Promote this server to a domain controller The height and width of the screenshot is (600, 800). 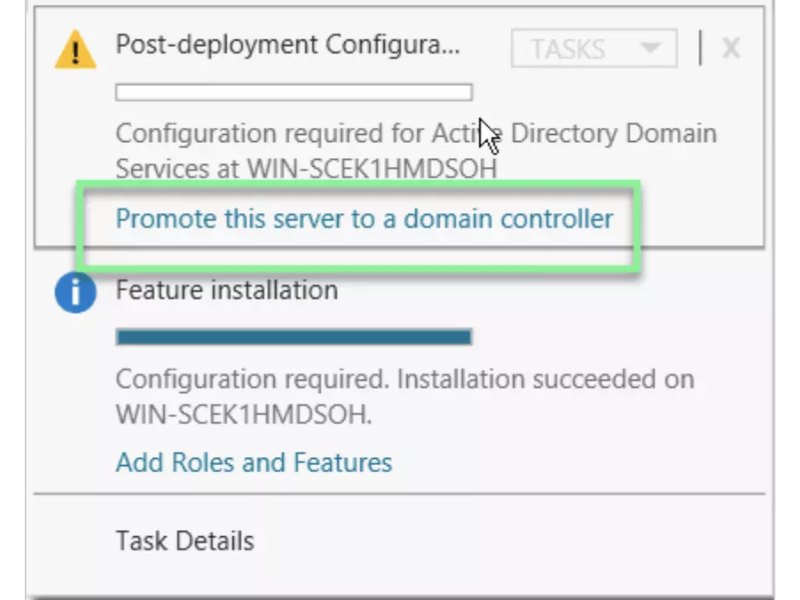click(x=363, y=219)
